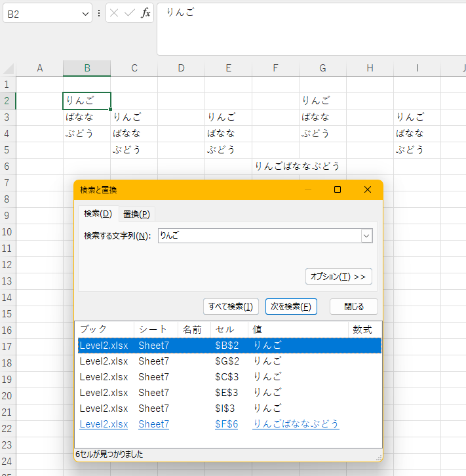
Task: Click the りんごばななぶどう value link in results
Action: tap(296, 424)
